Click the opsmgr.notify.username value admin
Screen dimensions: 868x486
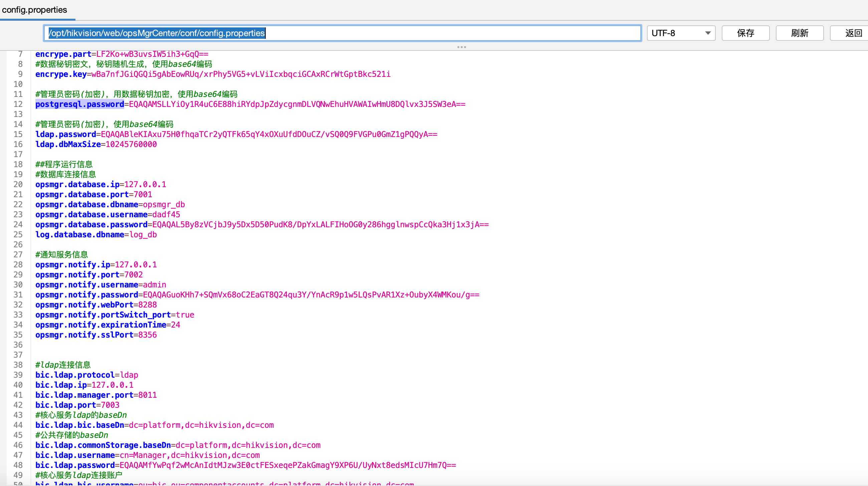[154, 285]
